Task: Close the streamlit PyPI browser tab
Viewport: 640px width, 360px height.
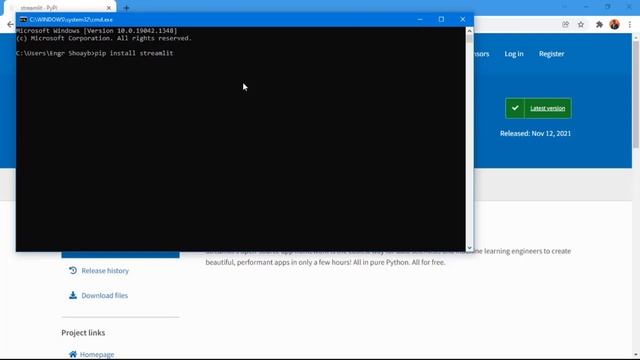Action: click(109, 8)
